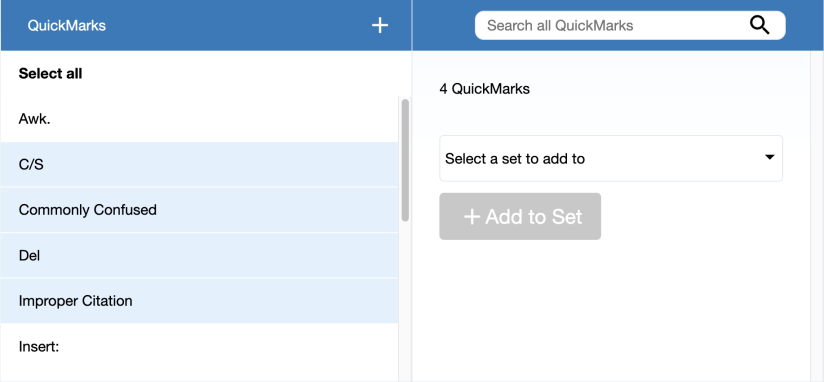Open the Select a set to add to dropdown
824x382 pixels.
pos(611,158)
